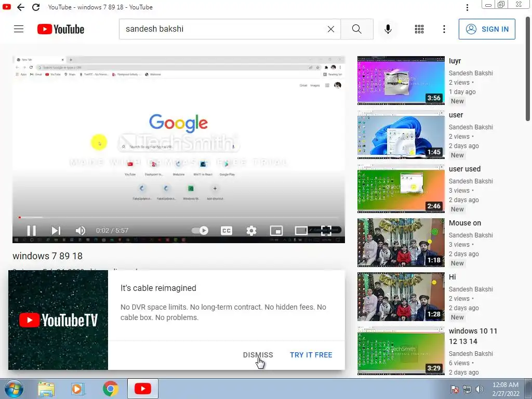This screenshot has width=532, height=399.
Task: Open YouTube settings three-dot menu
Action: click(444, 29)
